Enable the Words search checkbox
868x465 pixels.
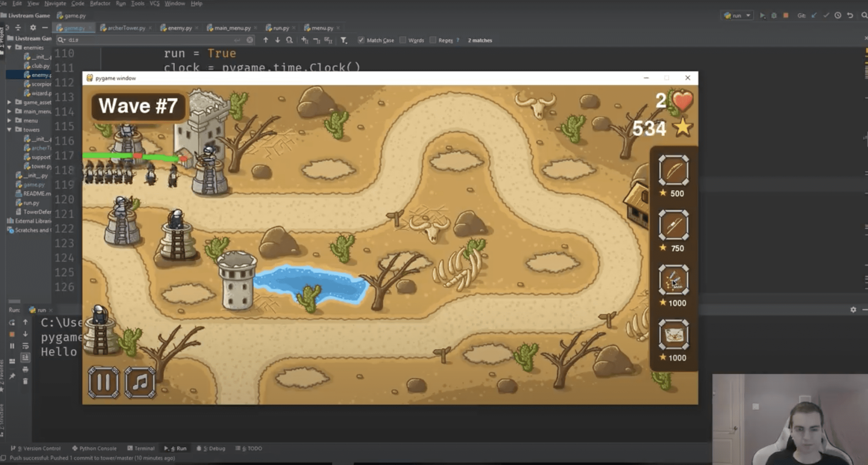[x=403, y=40]
